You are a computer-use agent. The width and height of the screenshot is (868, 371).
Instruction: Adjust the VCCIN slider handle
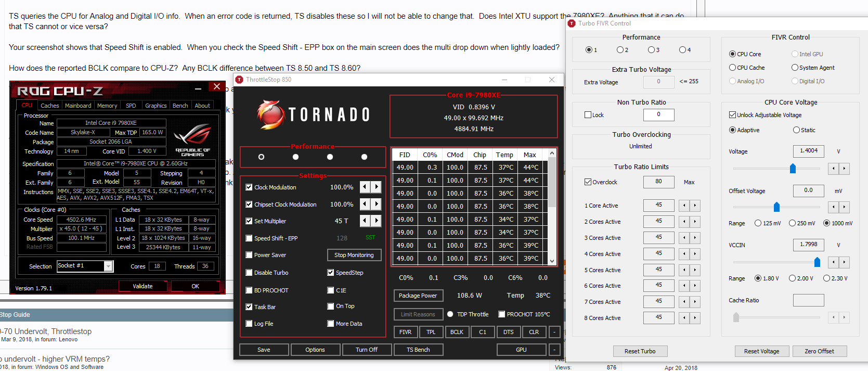817,262
